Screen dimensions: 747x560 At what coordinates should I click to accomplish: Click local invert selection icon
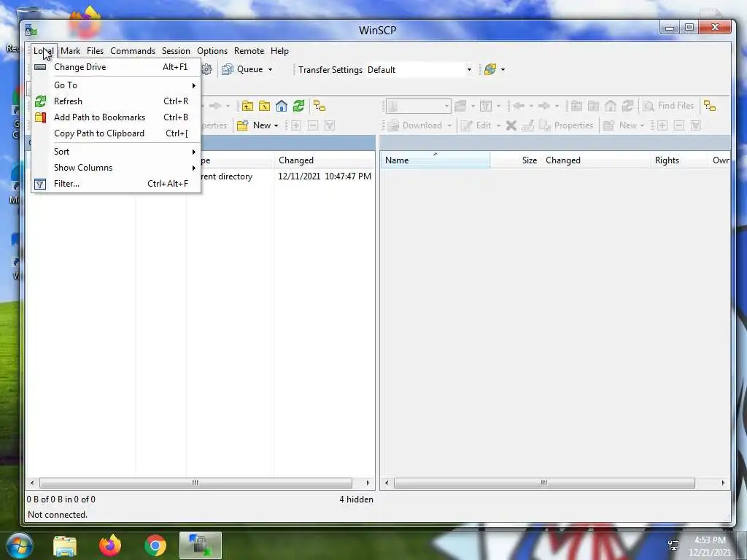[330, 125]
